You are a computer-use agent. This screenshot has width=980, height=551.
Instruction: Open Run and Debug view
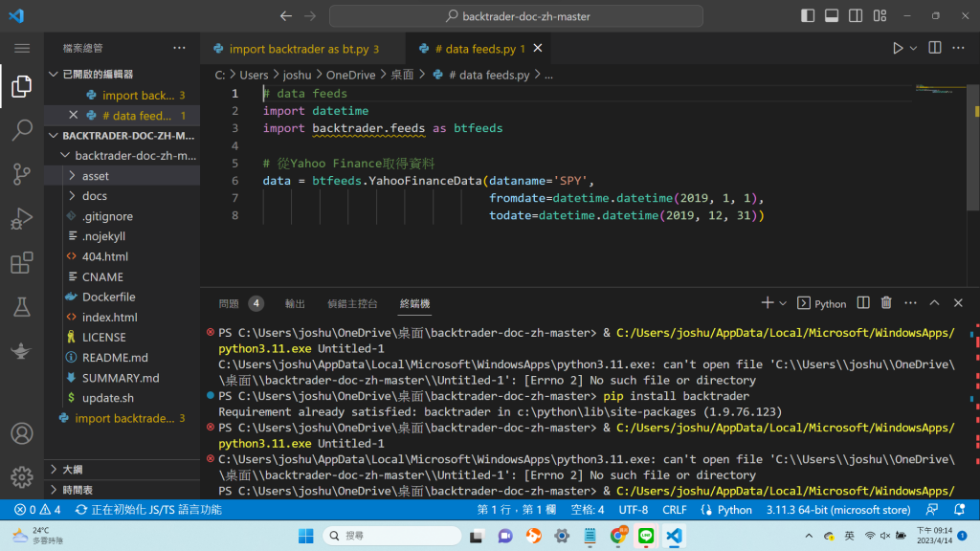21,219
